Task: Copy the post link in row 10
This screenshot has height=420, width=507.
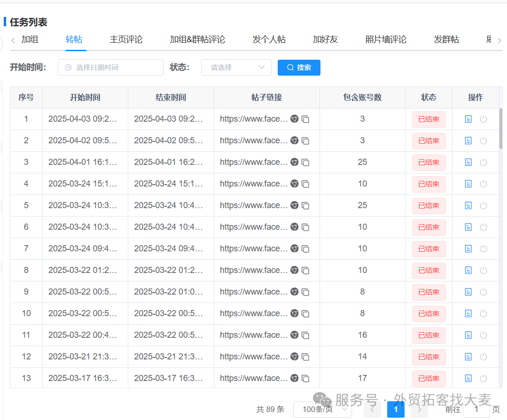Action: click(305, 314)
